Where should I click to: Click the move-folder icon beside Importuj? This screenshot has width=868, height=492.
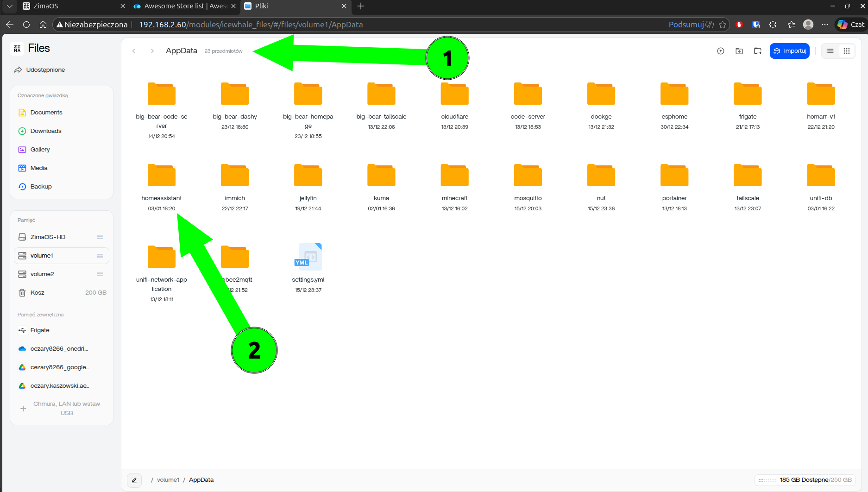(757, 51)
